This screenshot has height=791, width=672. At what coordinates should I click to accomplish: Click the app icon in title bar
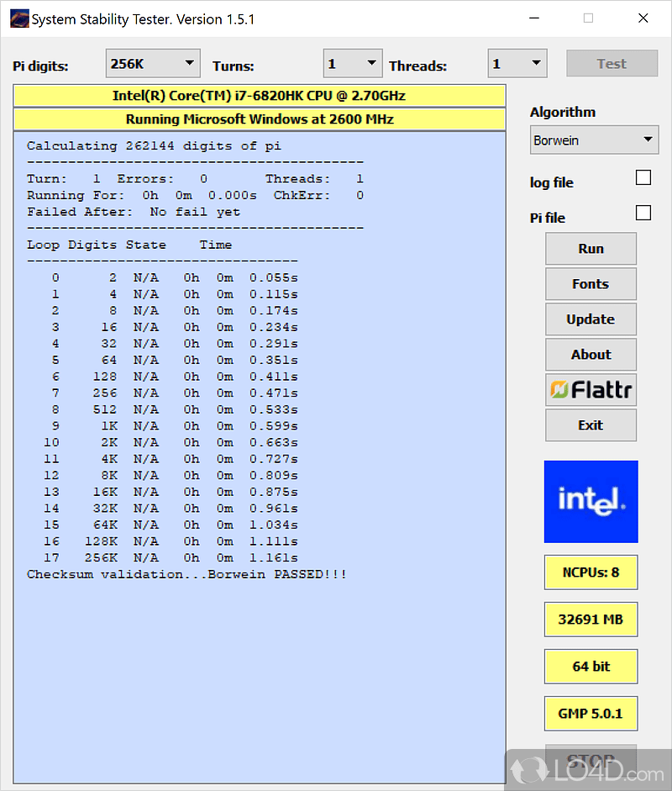tap(19, 18)
